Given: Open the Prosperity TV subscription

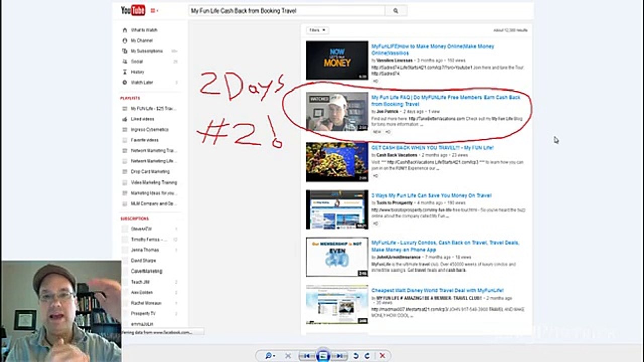Looking at the screenshot, I should click(x=142, y=314).
